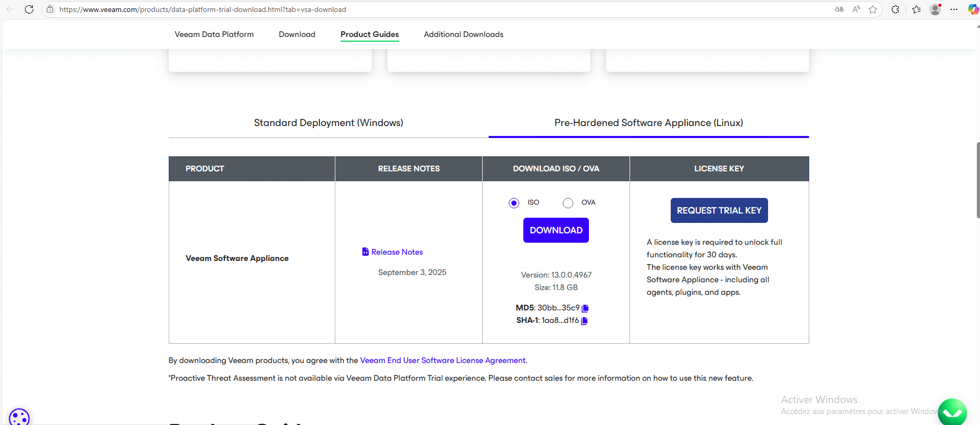The width and height of the screenshot is (980, 425).
Task: Open Veeam End User Software License Agreement
Action: pos(443,360)
